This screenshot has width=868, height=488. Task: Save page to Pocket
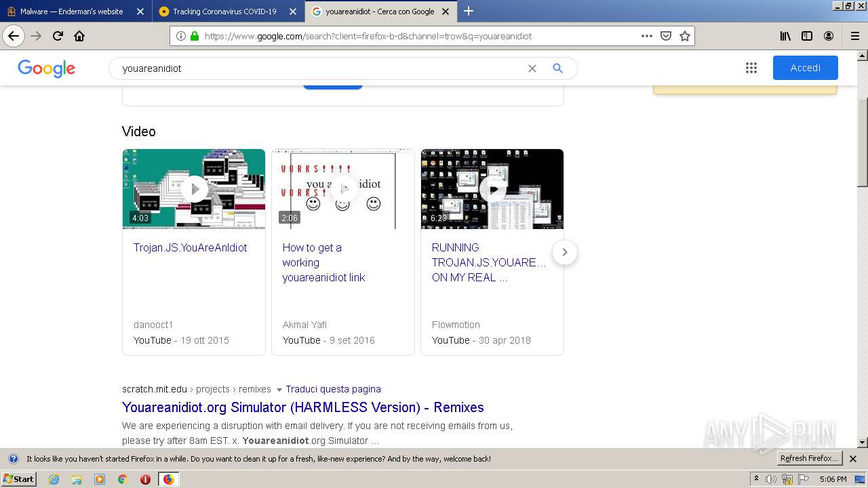[x=666, y=36]
